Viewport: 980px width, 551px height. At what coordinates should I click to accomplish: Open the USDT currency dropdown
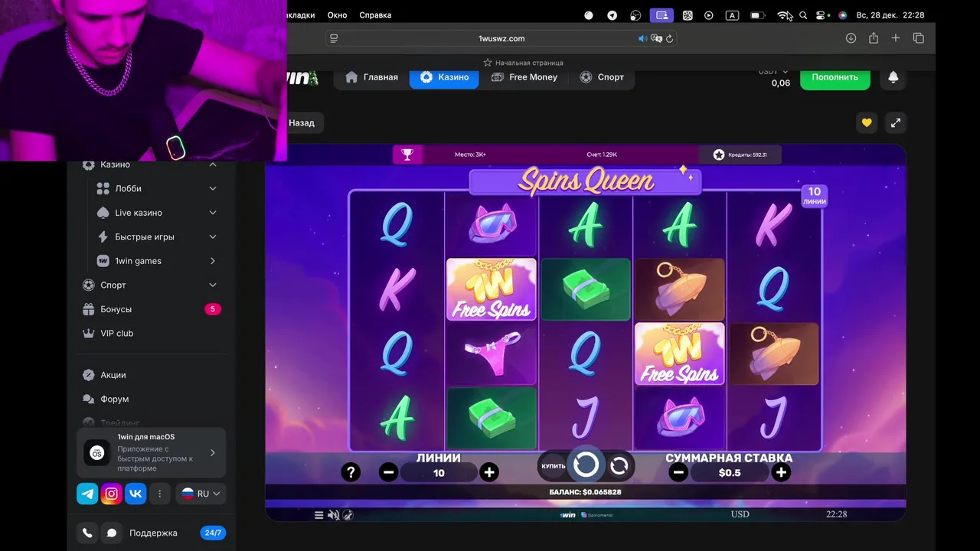pos(773,71)
